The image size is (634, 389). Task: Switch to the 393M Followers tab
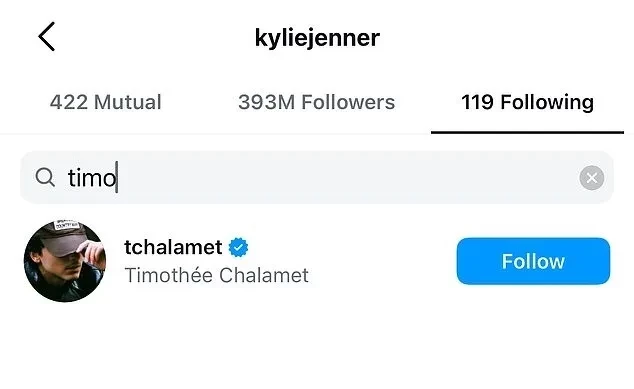pyautogui.click(x=317, y=102)
